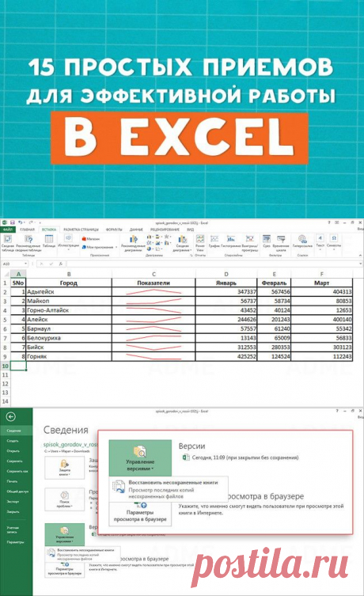
Task: Open Параметры in backstage menu
Action: [15, 542]
